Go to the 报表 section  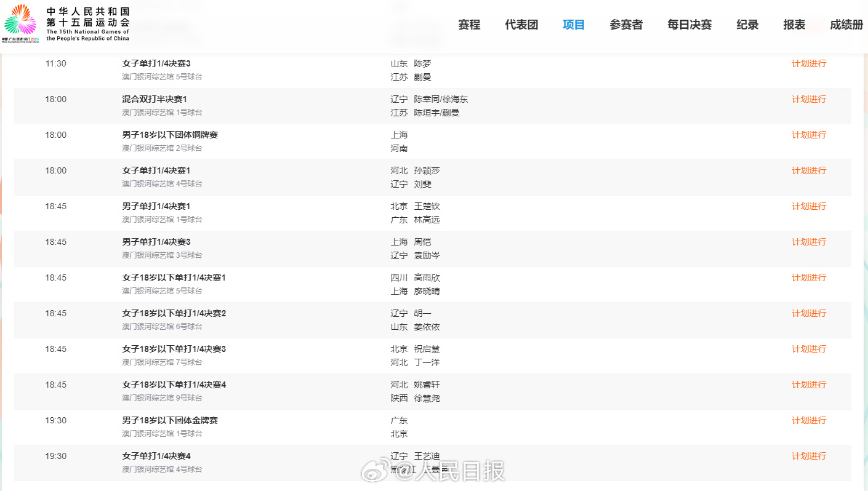[794, 25]
